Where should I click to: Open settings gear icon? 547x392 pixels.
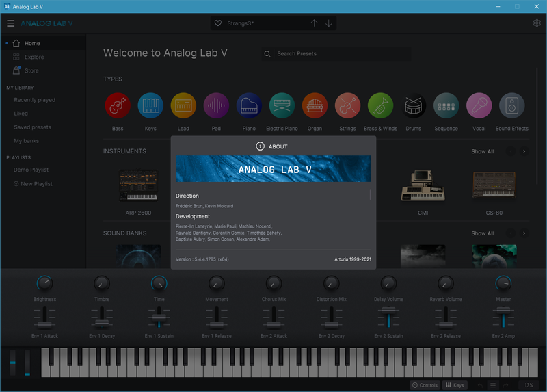[x=537, y=23]
